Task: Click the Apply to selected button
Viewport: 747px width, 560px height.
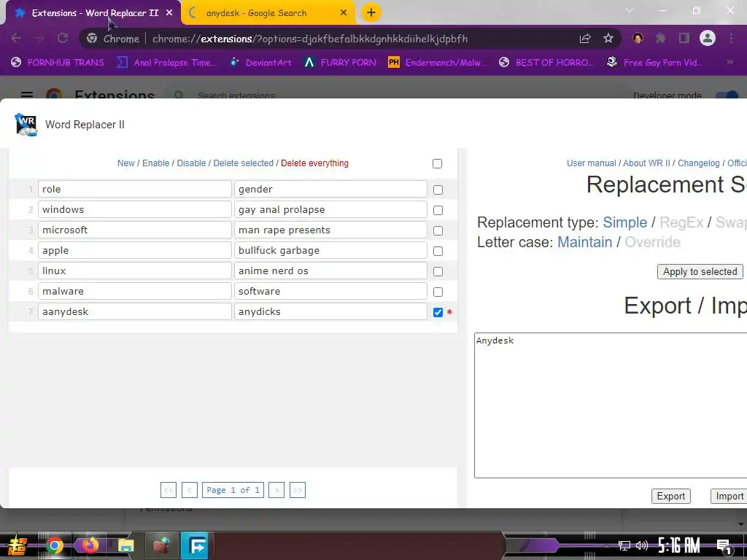Action: coord(700,271)
